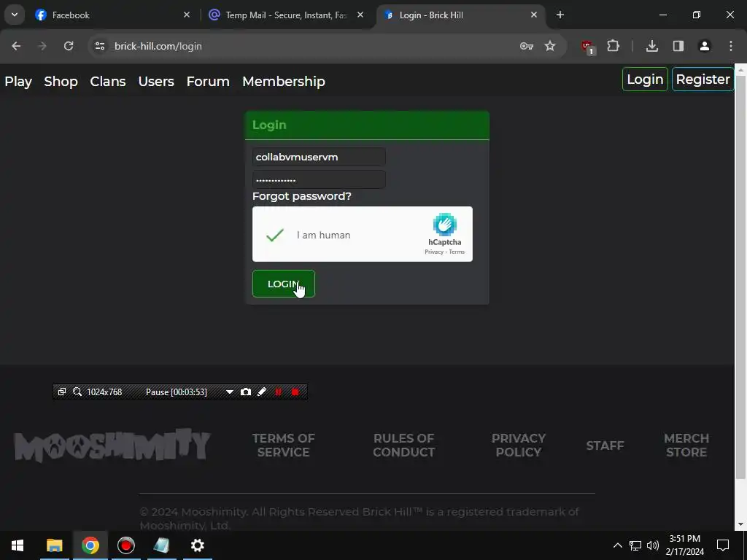
Task: Open the notification center icon
Action: click(723, 545)
